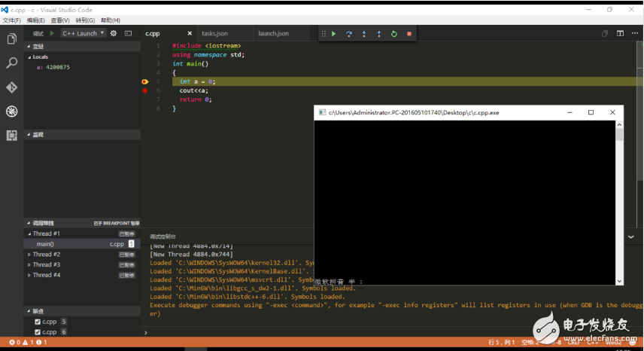Click 'cout<<a;' code on line 6
644x351 pixels.
click(x=194, y=90)
